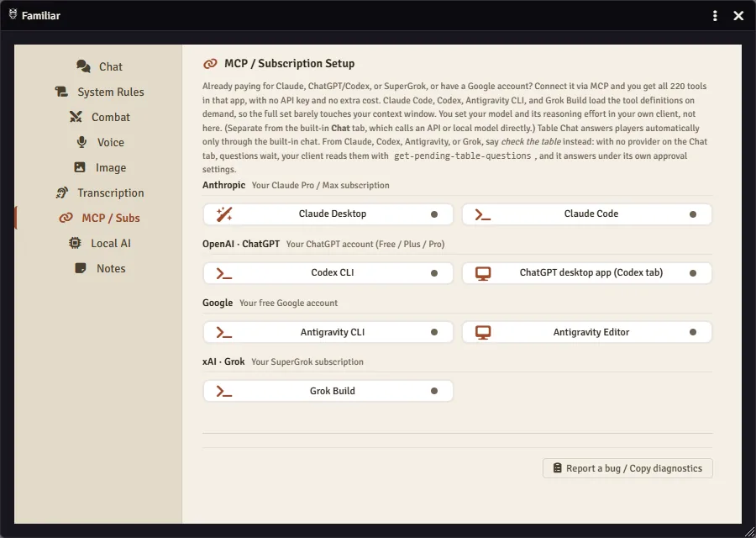
Task: Close the Familiar window
Action: 738,15
